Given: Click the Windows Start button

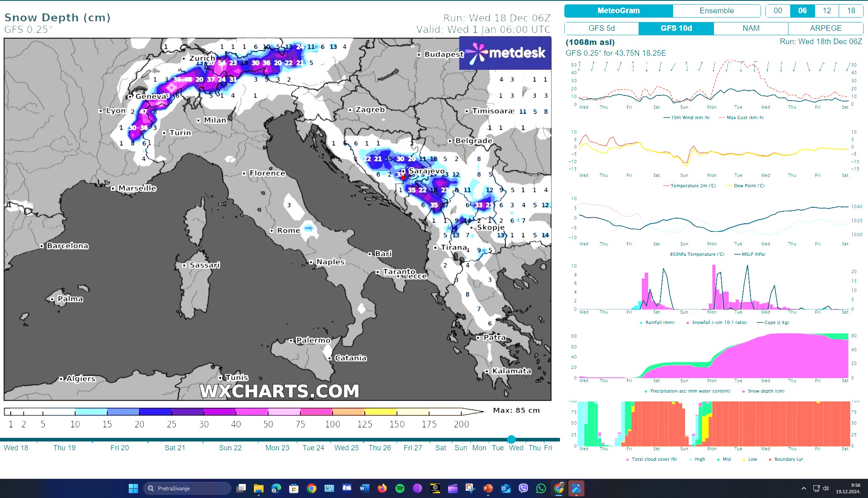Looking at the screenshot, I should point(133,488).
